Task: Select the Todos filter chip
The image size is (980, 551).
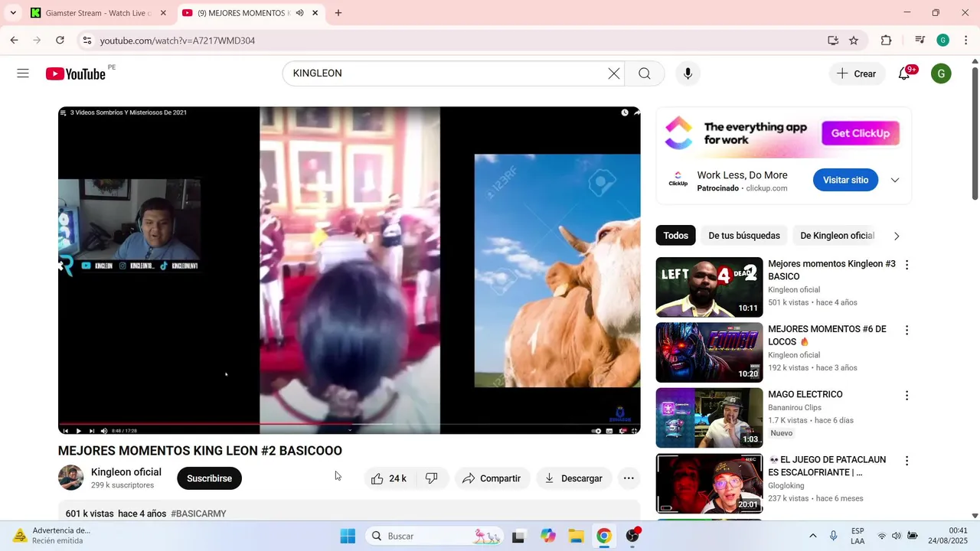Action: 675,236
